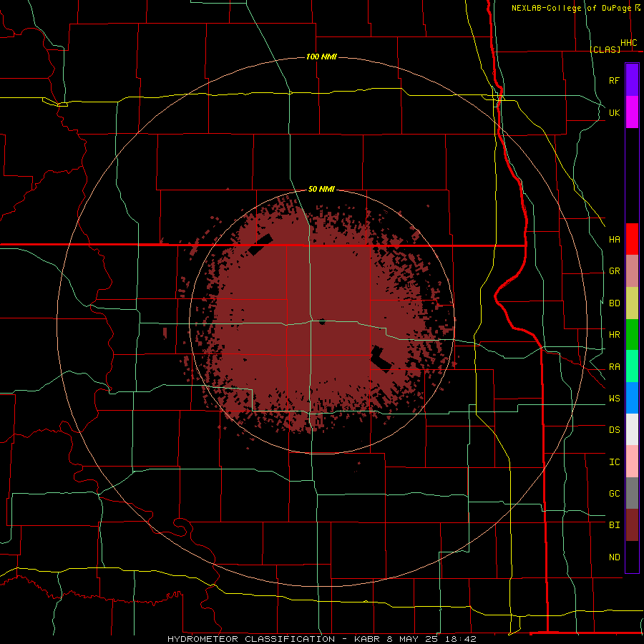Screen dimensions: 644x644
Task: Click the RF legend label
Action: (x=614, y=81)
